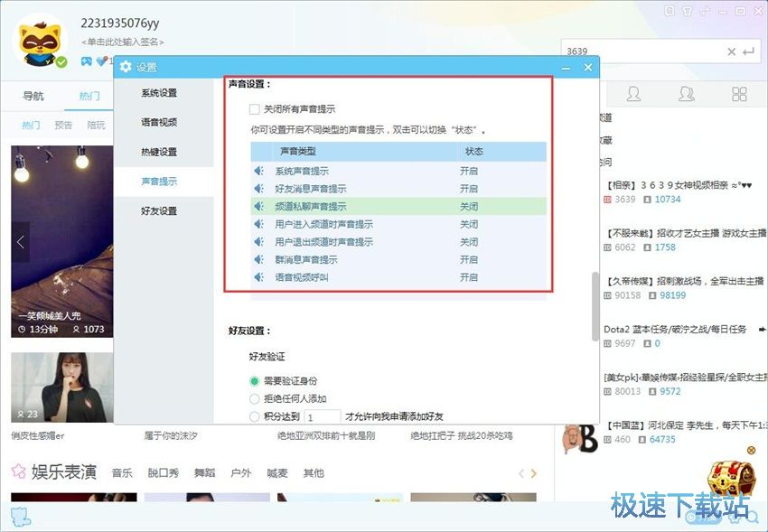
Task: Click speaker icon for 用户进入频道时声音提示 row
Action: [259, 224]
